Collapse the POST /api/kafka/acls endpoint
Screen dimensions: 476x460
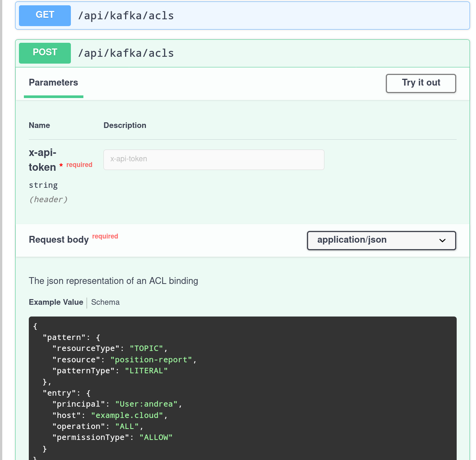pos(243,53)
